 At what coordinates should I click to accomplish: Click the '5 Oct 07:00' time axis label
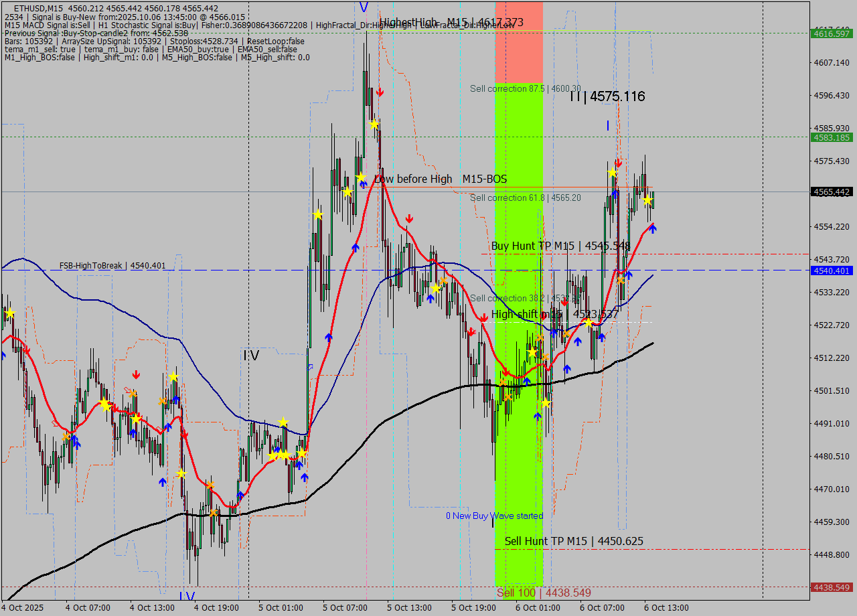345,608
